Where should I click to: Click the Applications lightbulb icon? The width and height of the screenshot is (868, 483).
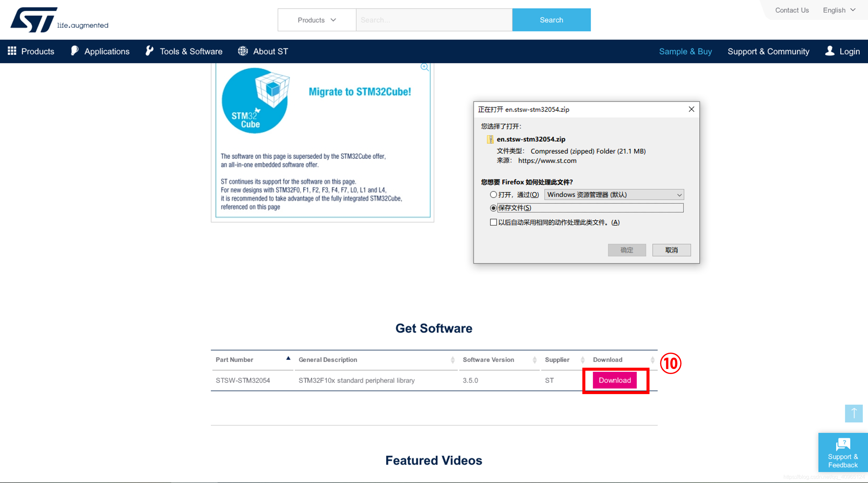point(75,51)
